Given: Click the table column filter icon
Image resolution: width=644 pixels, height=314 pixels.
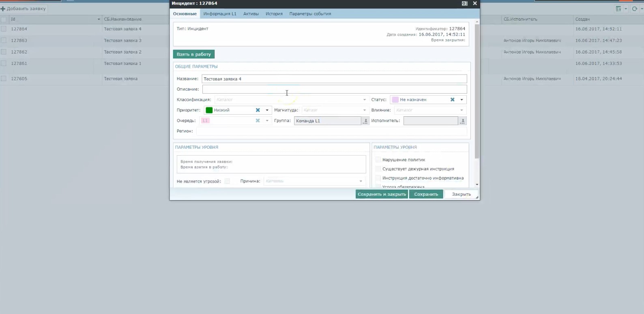Looking at the screenshot, I should (x=618, y=9).
